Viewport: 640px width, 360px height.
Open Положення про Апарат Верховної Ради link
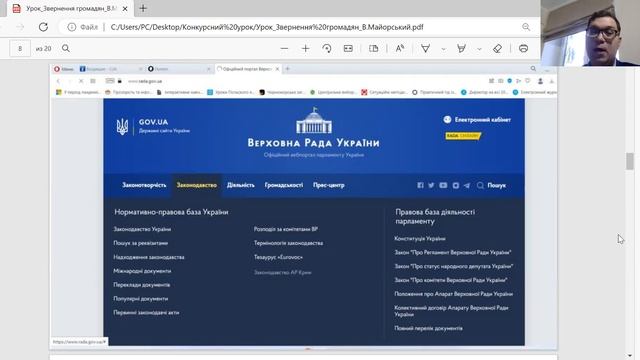(x=453, y=294)
